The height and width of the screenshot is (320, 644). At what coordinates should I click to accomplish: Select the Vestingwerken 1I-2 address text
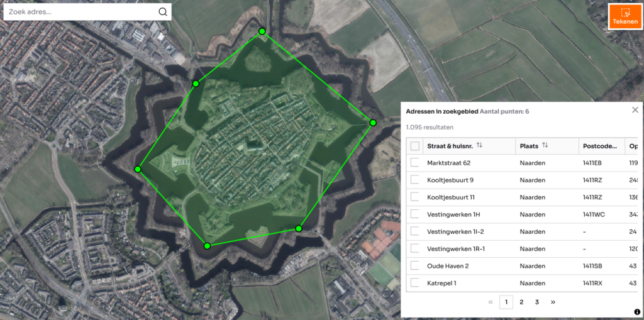coord(455,231)
